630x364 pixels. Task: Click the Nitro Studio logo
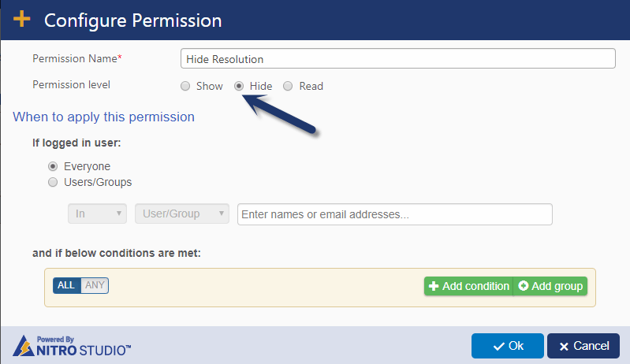click(73, 345)
